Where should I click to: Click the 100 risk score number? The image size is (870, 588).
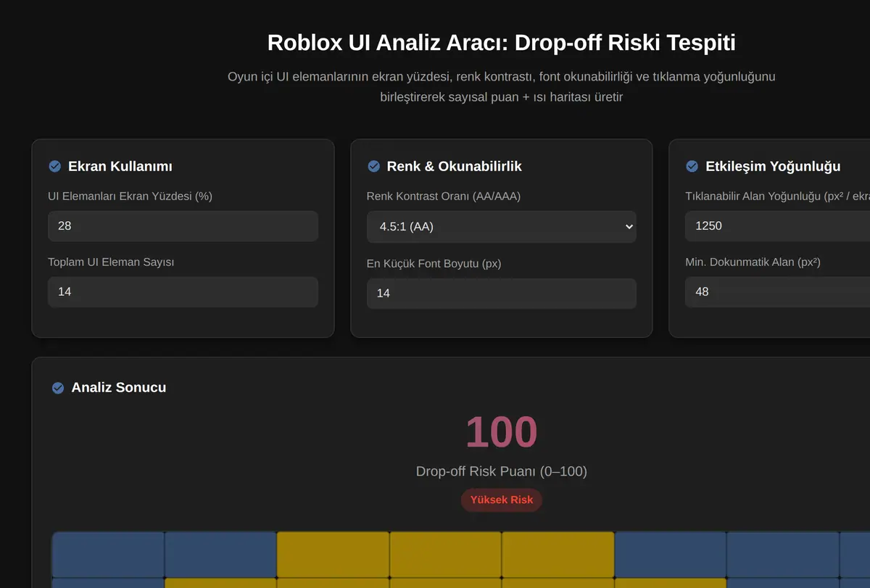(x=501, y=431)
